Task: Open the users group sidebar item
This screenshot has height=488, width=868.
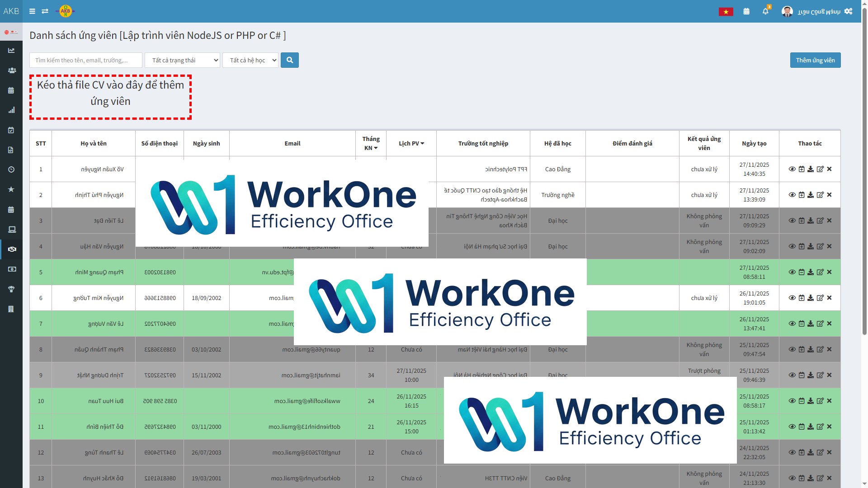Action: [x=12, y=70]
